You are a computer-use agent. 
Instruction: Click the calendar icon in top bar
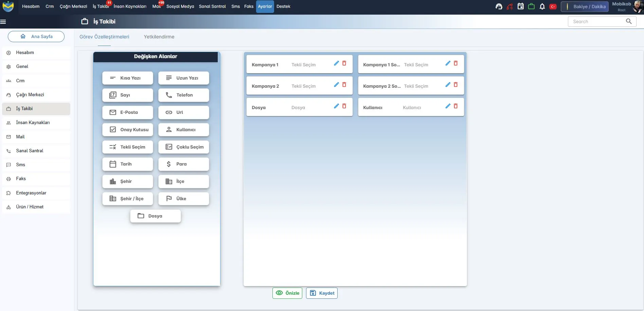520,6
